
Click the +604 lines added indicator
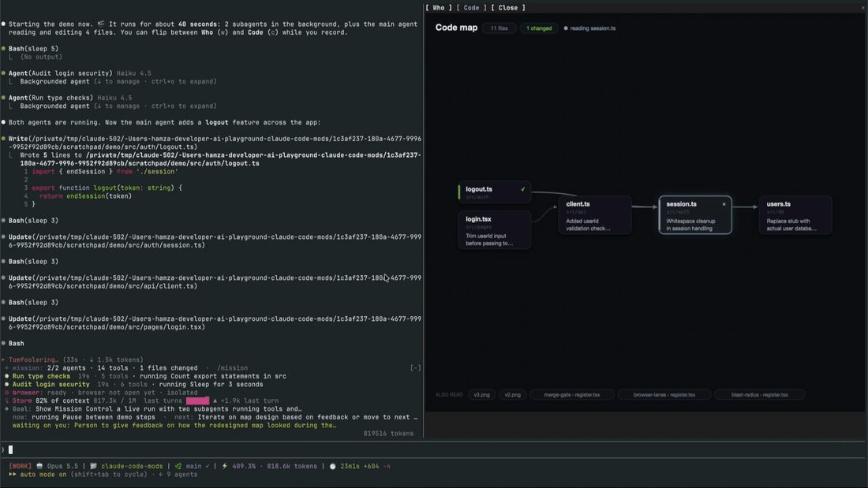point(370,467)
